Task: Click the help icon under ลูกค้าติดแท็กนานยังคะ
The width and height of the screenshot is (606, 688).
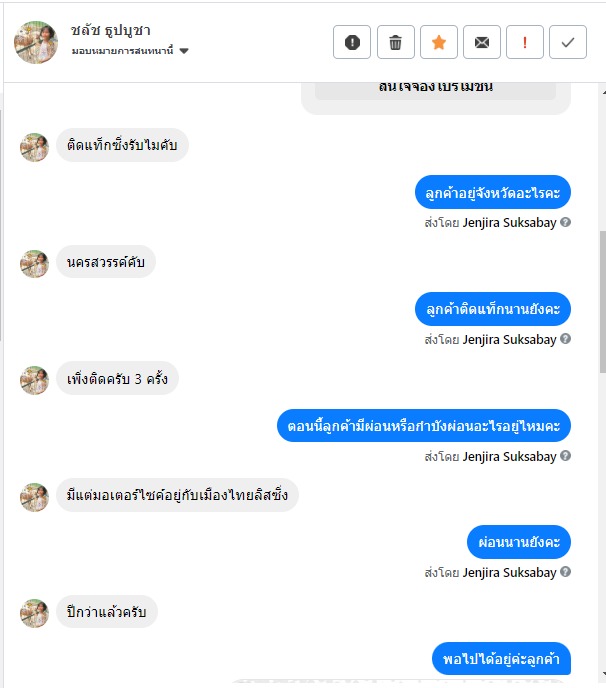Action: [x=566, y=339]
